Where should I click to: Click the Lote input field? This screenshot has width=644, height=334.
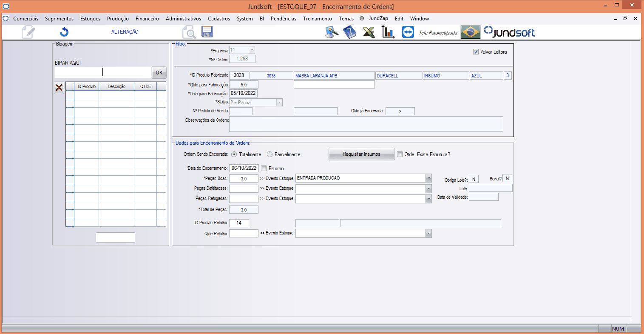pyautogui.click(x=491, y=188)
